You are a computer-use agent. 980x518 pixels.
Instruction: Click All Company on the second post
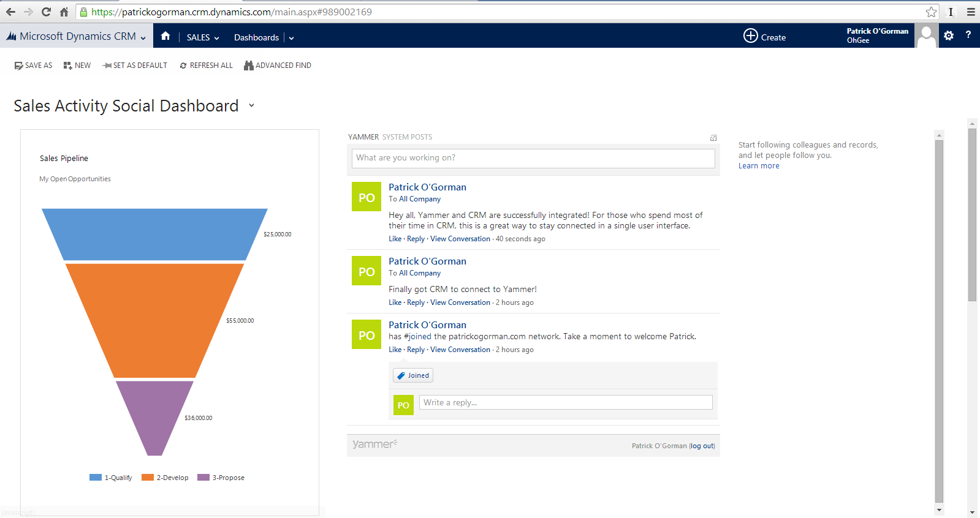[420, 273]
